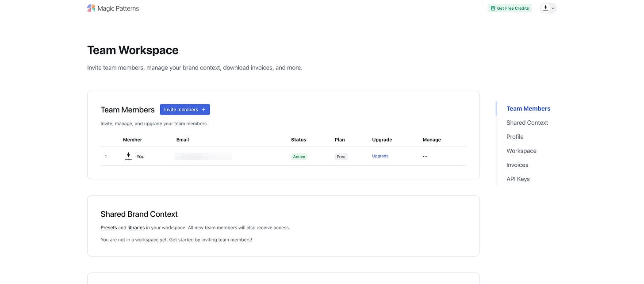Click the Plan column header
This screenshot has height=284, width=644.
pos(340,140)
